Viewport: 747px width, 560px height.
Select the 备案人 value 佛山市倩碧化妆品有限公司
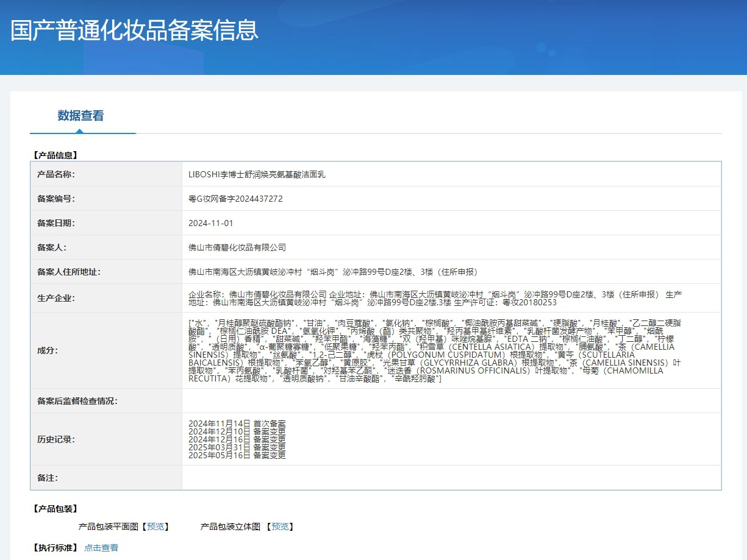tap(237, 247)
